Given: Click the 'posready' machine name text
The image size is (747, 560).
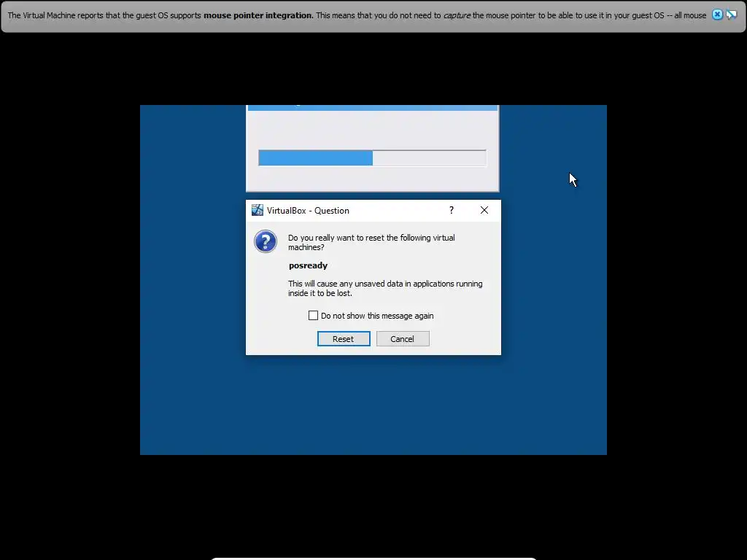Looking at the screenshot, I should [309, 265].
